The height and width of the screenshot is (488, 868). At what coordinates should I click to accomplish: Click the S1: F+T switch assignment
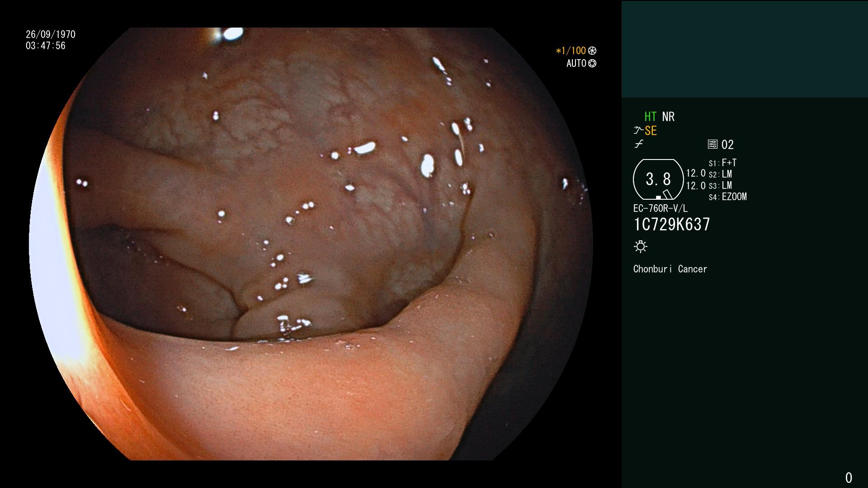723,163
